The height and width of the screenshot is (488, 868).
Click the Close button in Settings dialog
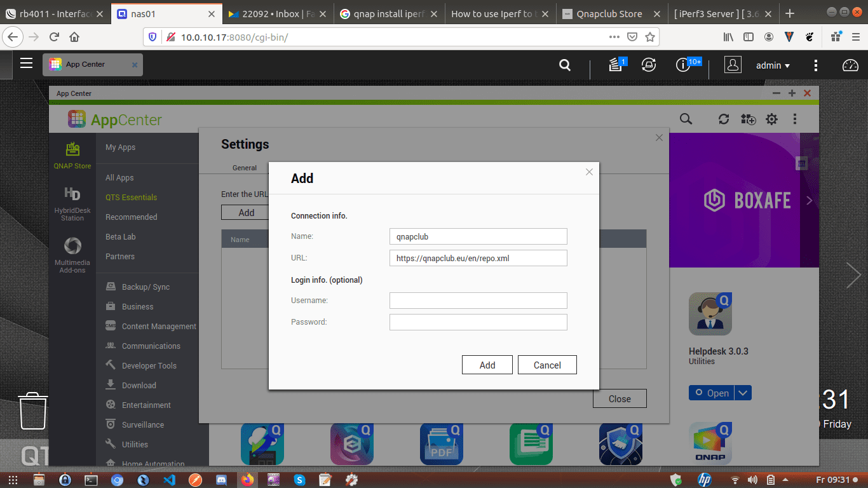620,398
